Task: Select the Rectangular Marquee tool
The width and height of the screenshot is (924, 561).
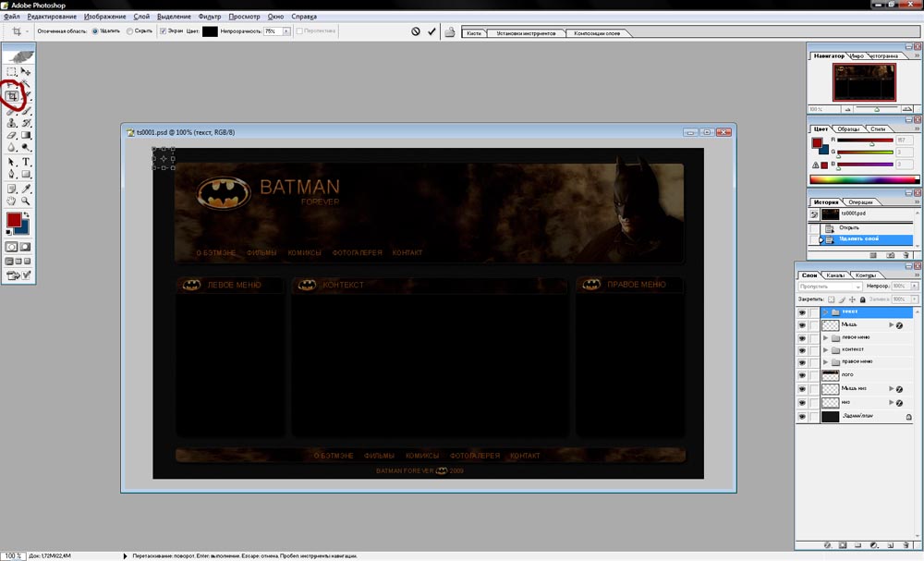Action: (12, 71)
